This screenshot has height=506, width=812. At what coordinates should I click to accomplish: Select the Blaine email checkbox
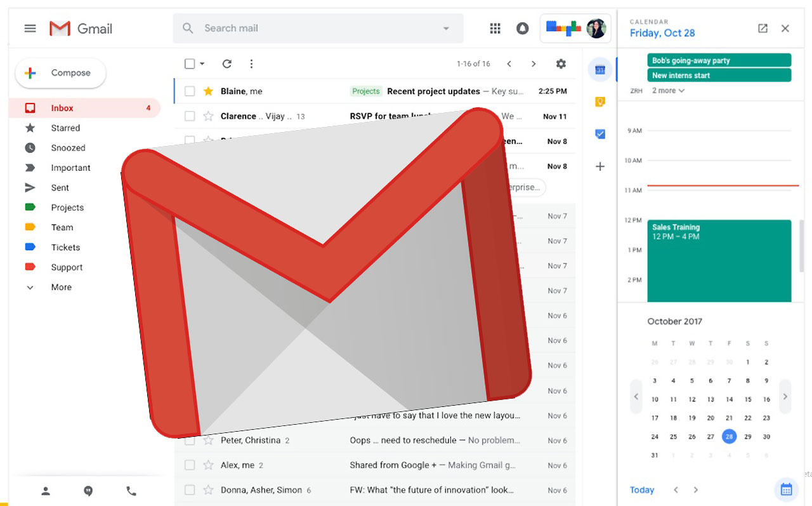tap(190, 91)
